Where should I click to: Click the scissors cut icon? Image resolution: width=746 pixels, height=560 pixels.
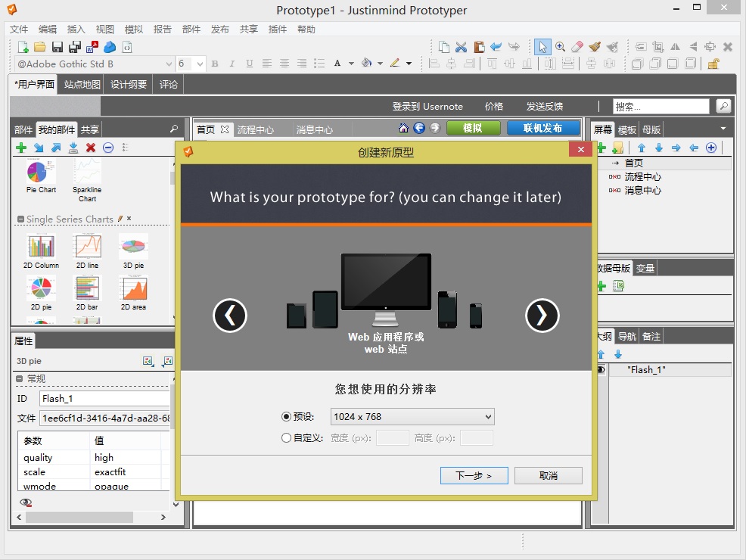click(x=461, y=47)
